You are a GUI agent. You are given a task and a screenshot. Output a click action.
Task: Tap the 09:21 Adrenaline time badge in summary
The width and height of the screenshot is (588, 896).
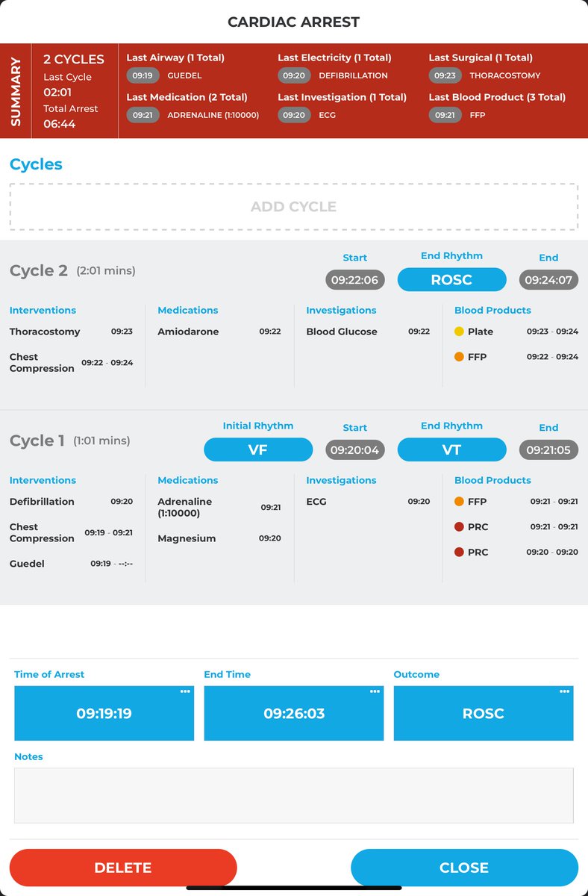tap(143, 115)
